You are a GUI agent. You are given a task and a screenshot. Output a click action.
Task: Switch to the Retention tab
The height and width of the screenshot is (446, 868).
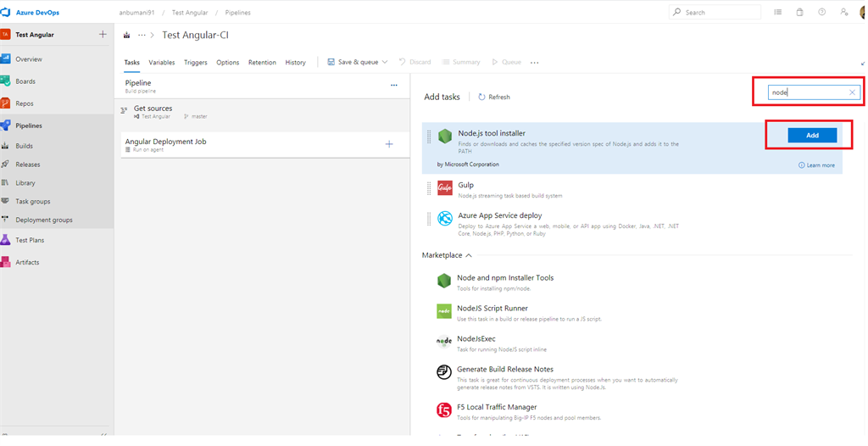262,63
